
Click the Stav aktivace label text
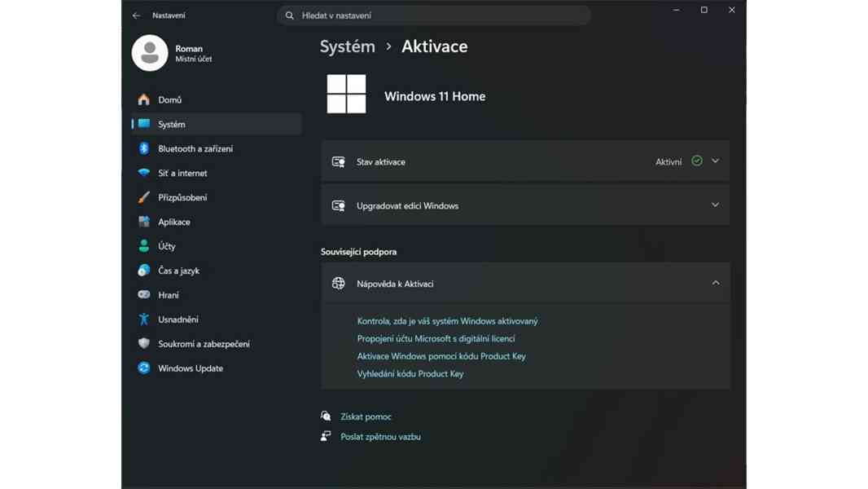[x=381, y=161]
